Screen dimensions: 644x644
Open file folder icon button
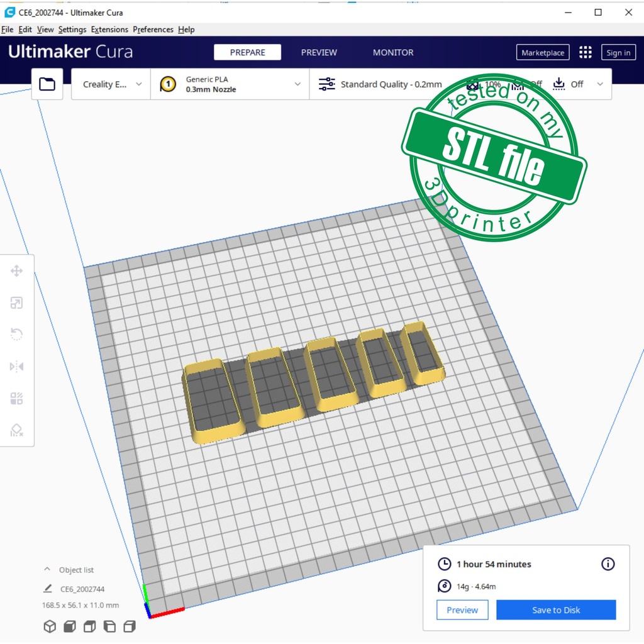47,84
